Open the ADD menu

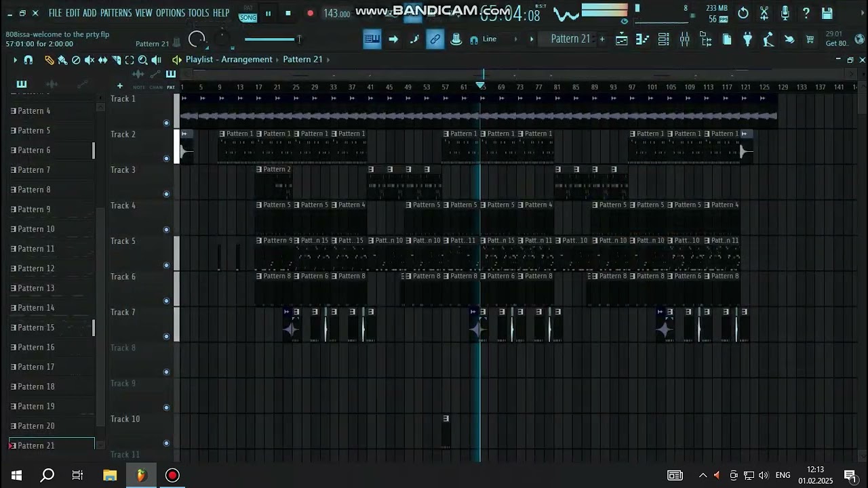click(90, 13)
